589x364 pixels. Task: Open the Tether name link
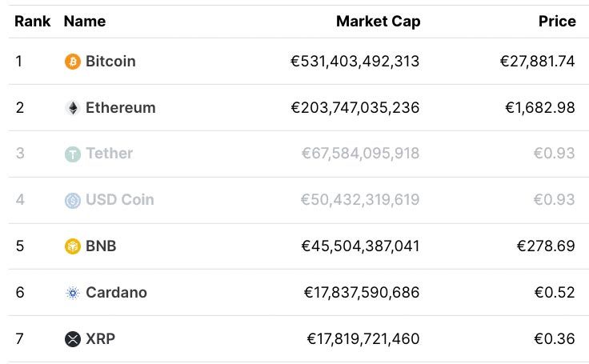110,154
